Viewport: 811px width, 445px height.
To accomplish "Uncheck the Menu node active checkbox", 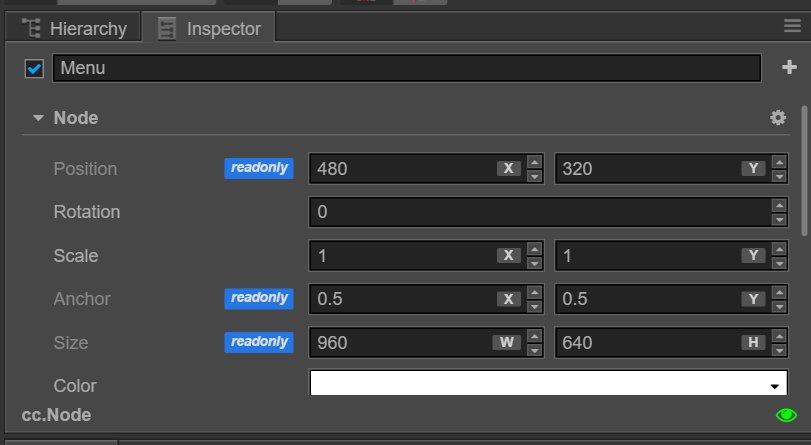I will click(34, 69).
